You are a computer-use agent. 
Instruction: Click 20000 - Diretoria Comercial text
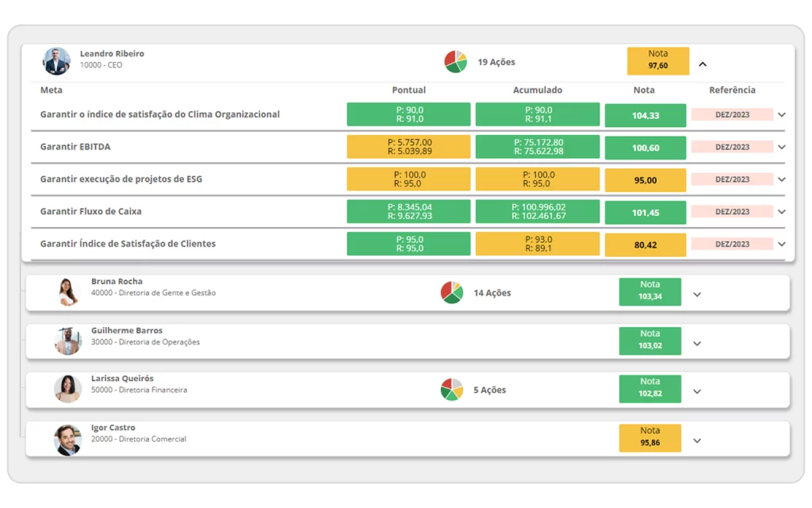139,439
